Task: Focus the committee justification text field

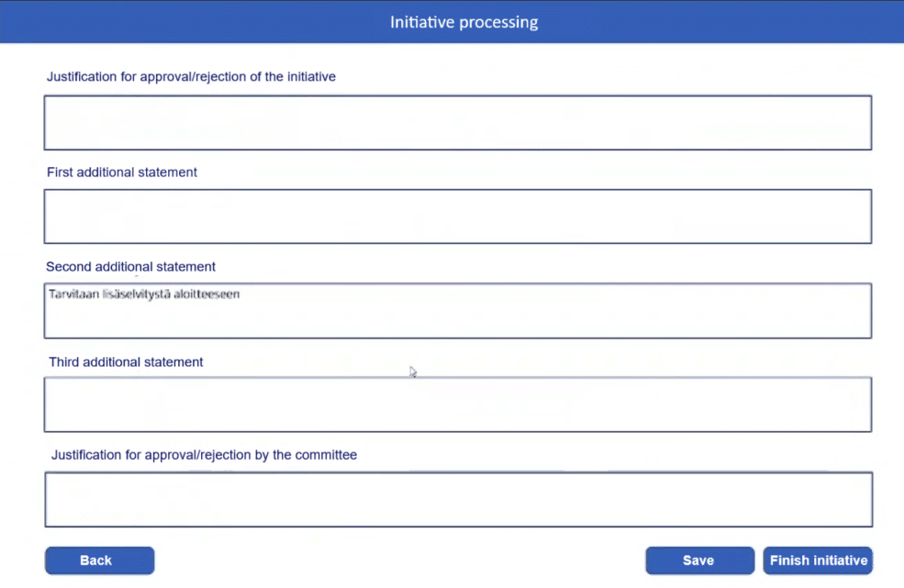Action: [x=458, y=499]
